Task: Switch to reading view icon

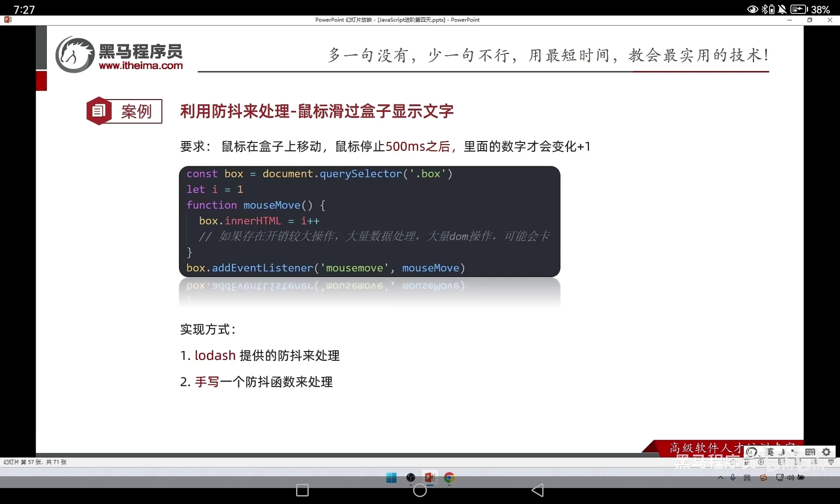Action: pyautogui.click(x=814, y=462)
